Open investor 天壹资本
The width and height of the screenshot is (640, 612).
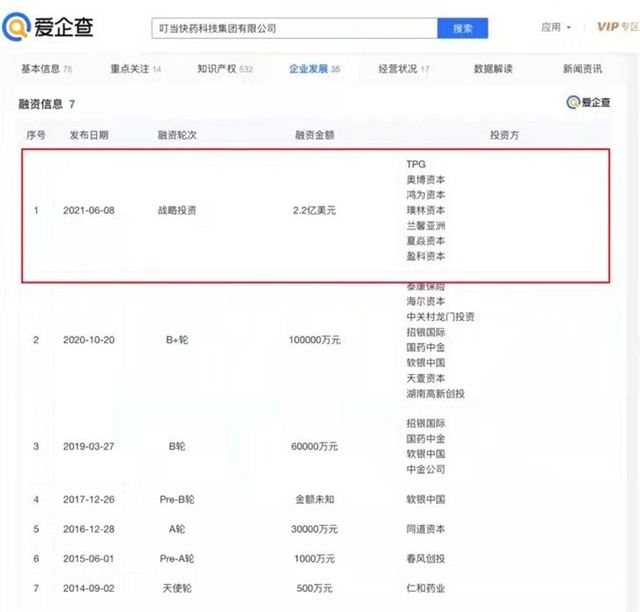(x=426, y=378)
